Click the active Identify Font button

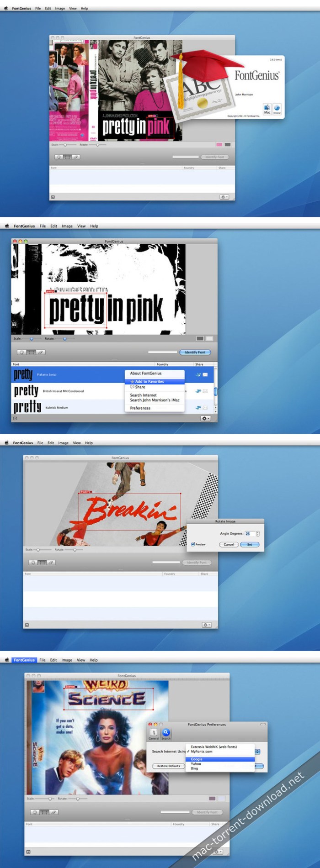click(x=195, y=352)
